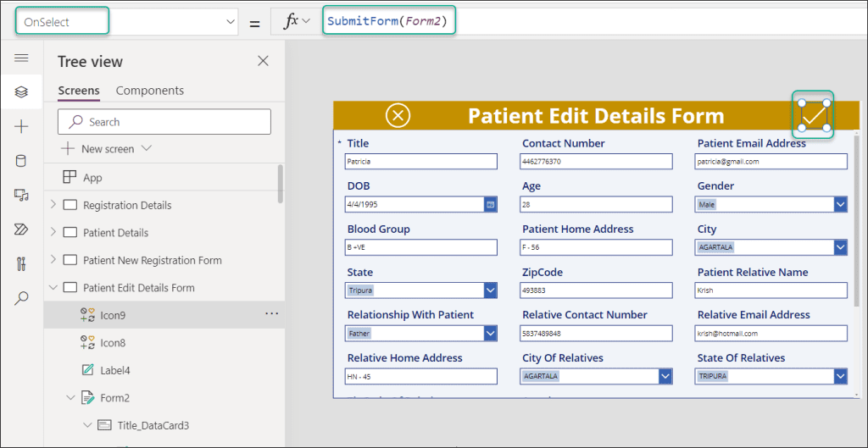
Task: Click the Insert plus icon in rail
Action: coord(21,127)
